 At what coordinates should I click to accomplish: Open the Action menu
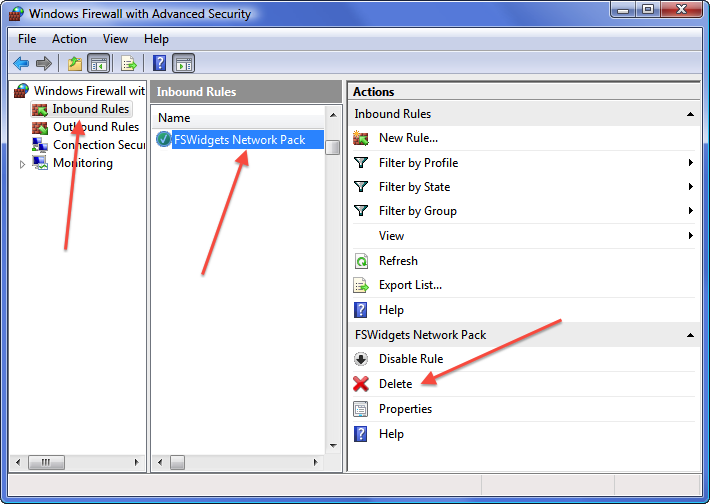[69, 39]
